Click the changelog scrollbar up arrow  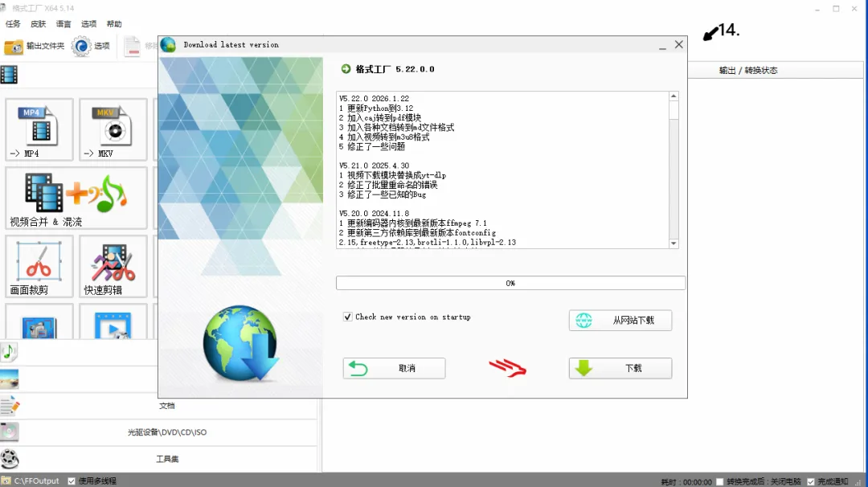coord(674,96)
